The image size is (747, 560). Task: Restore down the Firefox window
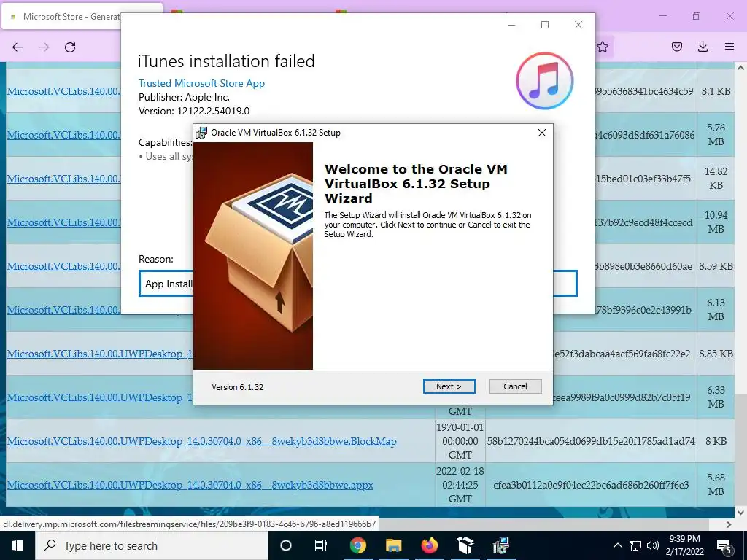coord(697,16)
